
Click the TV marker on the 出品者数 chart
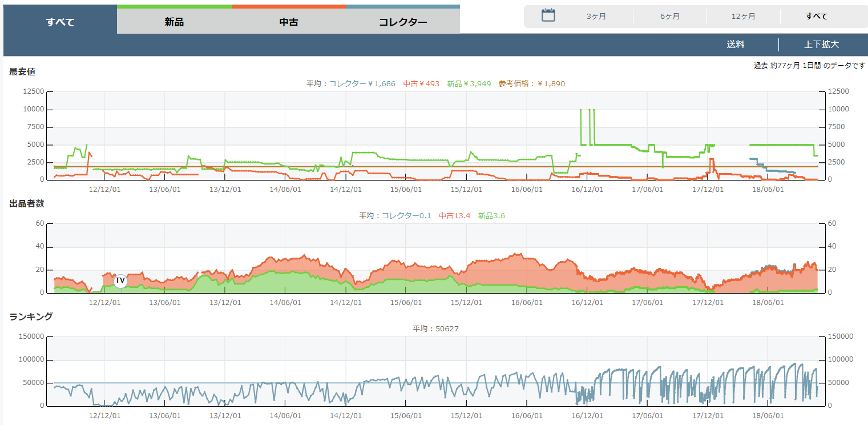tap(120, 280)
